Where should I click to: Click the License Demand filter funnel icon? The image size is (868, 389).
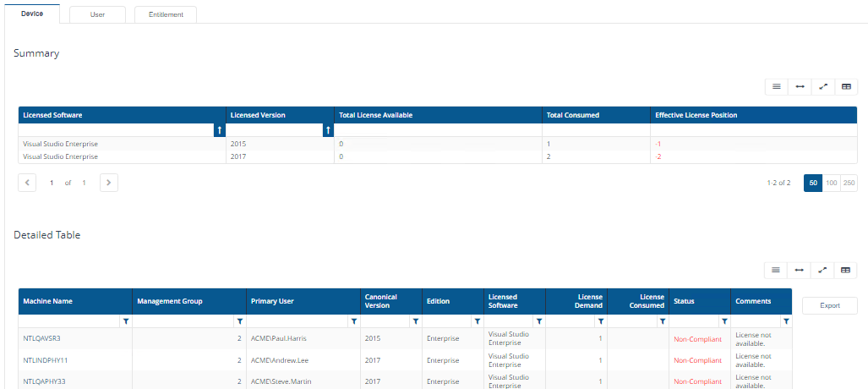pyautogui.click(x=601, y=321)
